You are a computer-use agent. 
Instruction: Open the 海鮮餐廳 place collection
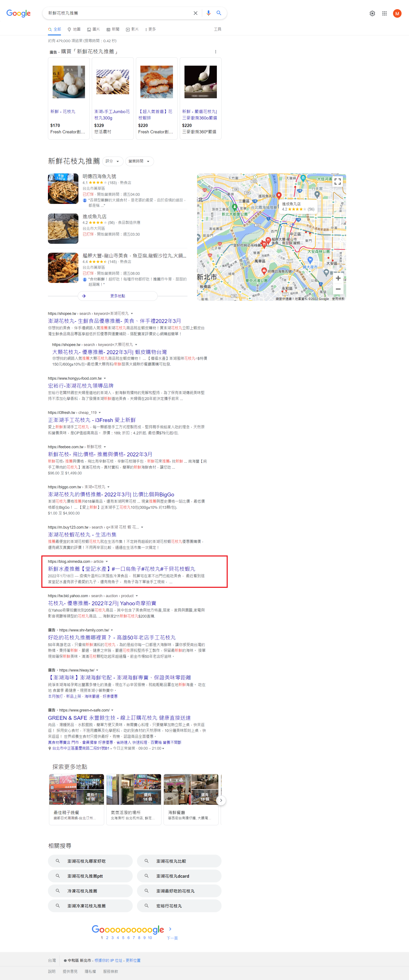(191, 799)
